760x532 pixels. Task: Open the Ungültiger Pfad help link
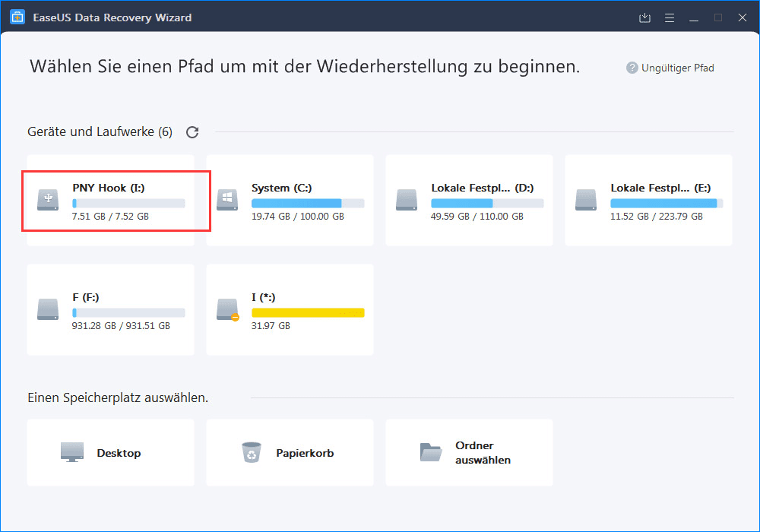tap(678, 68)
